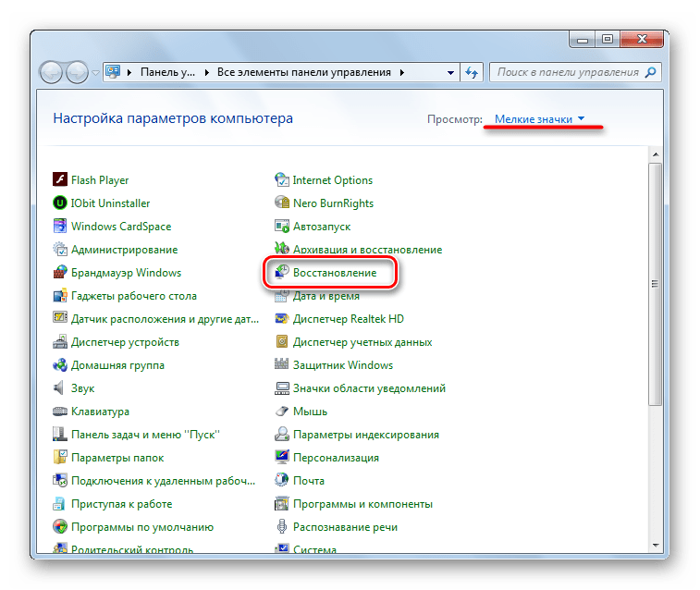Click the Приступая к работе icon
Viewport: 700px width, 590px height.
(59, 503)
